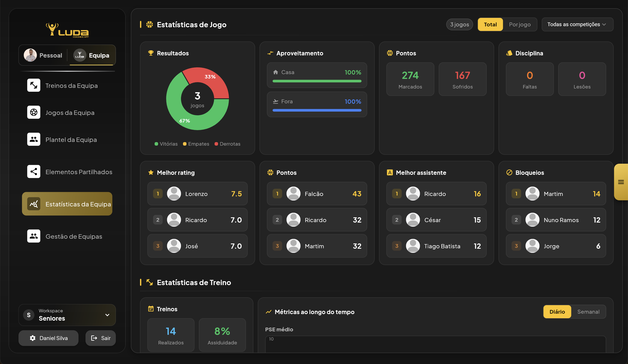Viewport: 628px width, 364px height.
Task: Click the yellow side drawer menu handle
Action: [x=621, y=182]
